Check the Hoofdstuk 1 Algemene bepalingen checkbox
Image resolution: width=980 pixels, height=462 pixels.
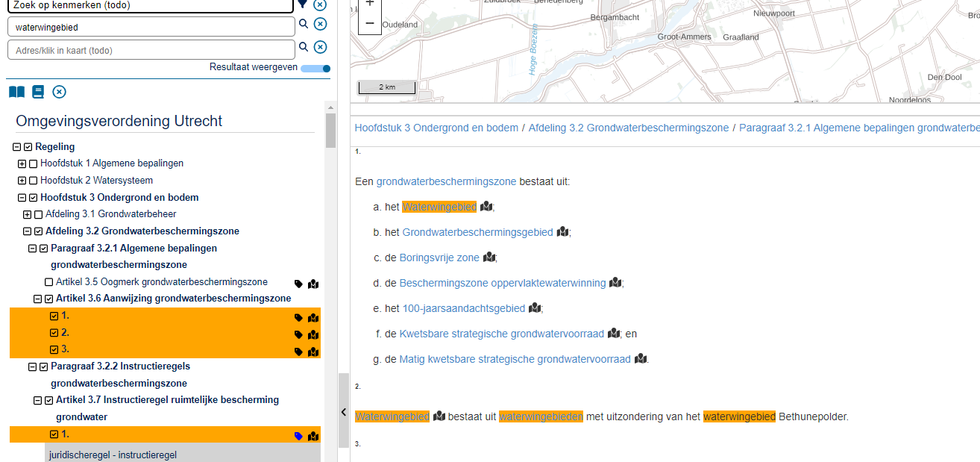coord(33,163)
